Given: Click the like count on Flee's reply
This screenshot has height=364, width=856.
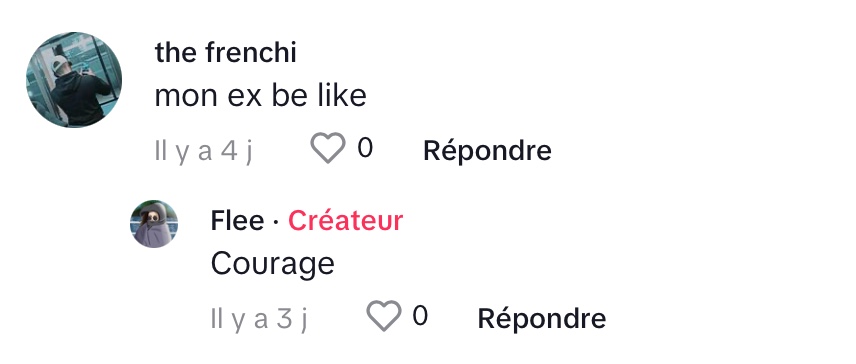Looking at the screenshot, I should [x=420, y=315].
